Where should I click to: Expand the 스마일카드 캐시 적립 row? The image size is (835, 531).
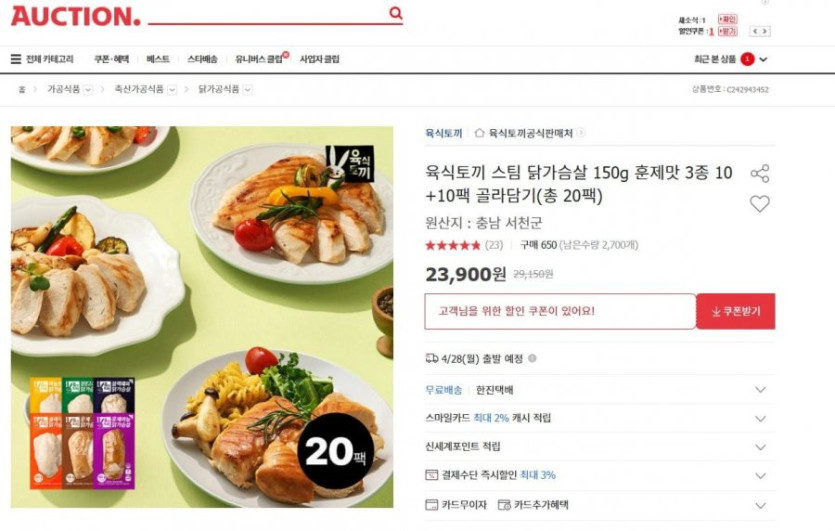tap(600, 418)
